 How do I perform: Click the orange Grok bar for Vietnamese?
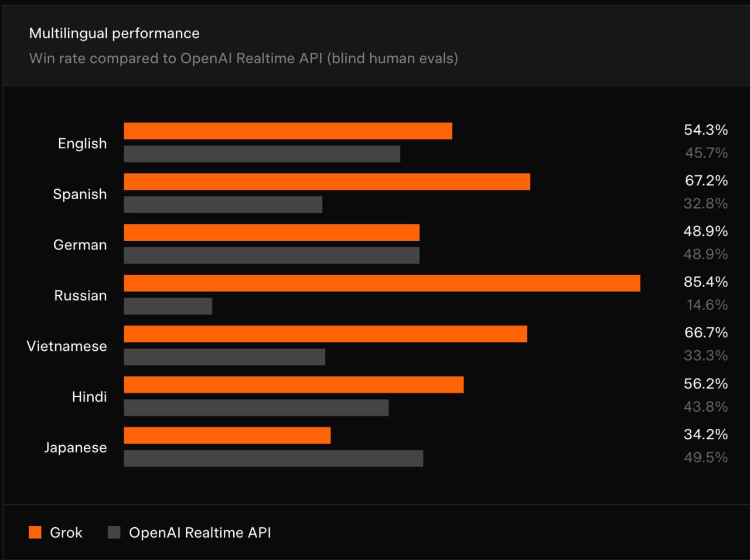point(325,334)
